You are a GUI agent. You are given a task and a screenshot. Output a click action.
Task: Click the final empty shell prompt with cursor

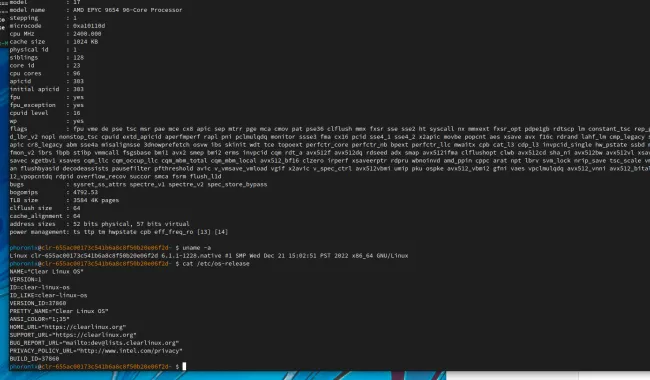click(98, 367)
